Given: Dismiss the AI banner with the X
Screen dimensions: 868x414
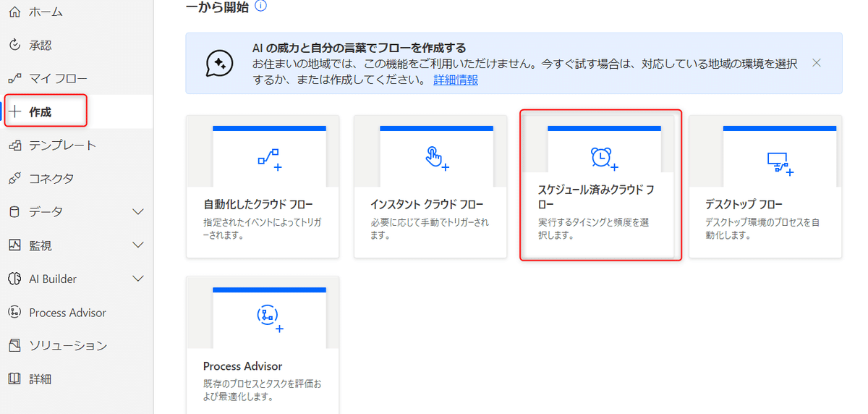Looking at the screenshot, I should 817,63.
